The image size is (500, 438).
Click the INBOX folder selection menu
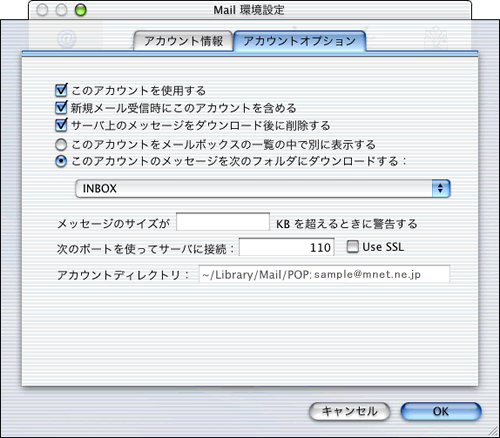[263, 188]
